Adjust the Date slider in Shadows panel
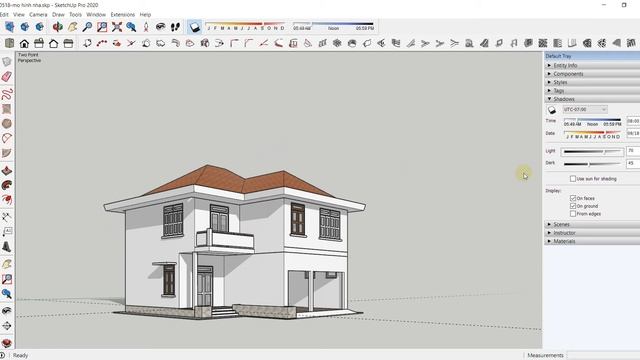640x360 pixels. (592, 132)
